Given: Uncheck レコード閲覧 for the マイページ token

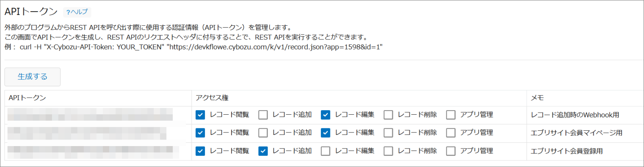Looking at the screenshot, I should [x=200, y=132].
